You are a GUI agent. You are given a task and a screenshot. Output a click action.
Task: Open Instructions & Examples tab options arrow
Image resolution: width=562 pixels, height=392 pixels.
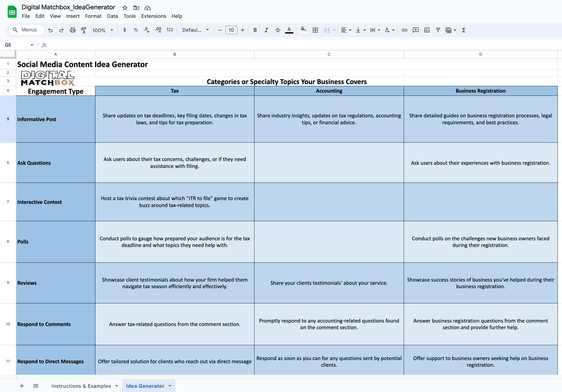point(116,386)
